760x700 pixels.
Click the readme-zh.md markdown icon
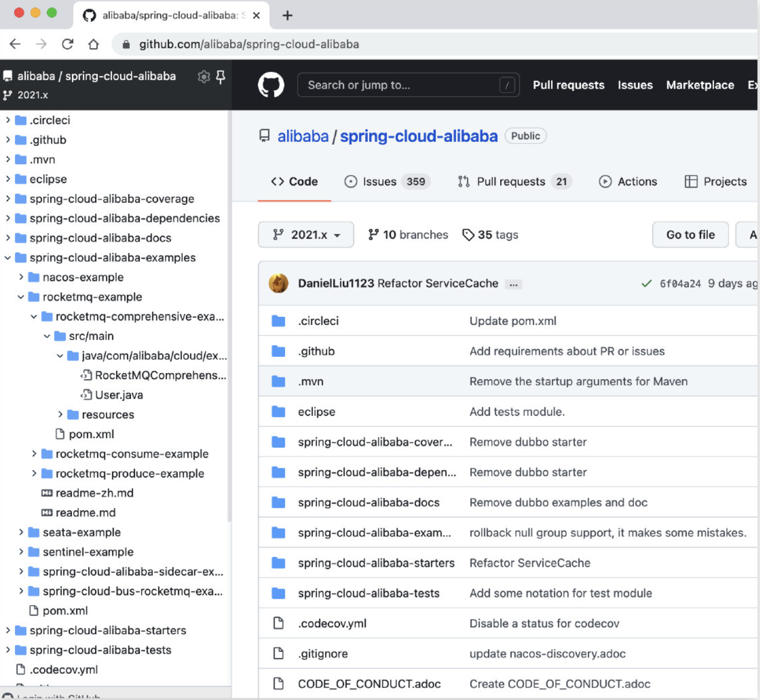click(x=47, y=493)
